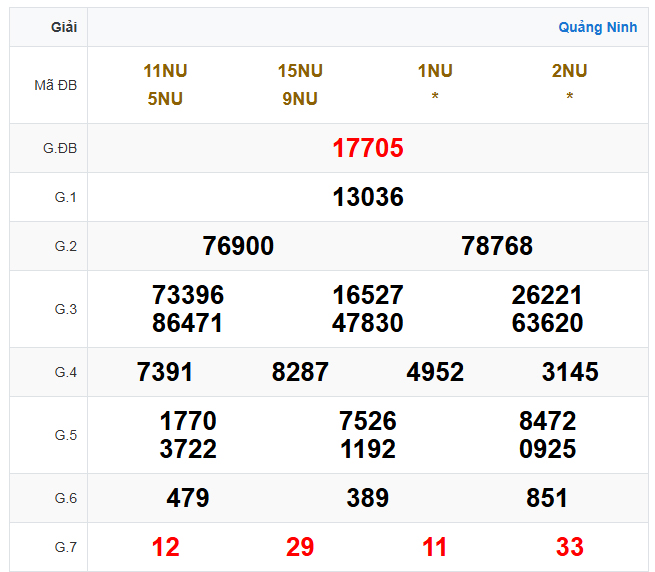655x572 pixels.
Task: Select seventh prize number 12
Action: [x=165, y=547]
